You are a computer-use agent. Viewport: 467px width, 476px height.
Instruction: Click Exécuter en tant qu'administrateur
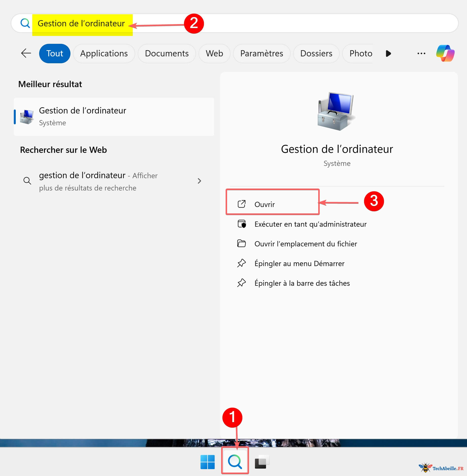[x=311, y=224]
